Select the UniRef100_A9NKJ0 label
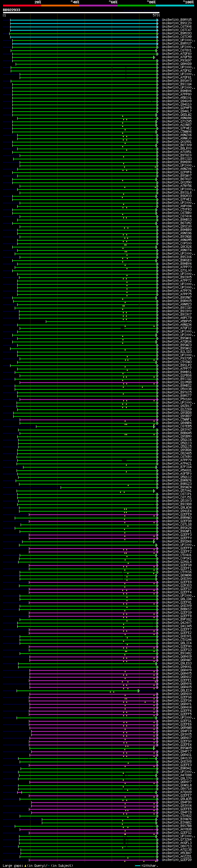Image resolution: width=197 pixels, height=868 pixels. coord(177,139)
